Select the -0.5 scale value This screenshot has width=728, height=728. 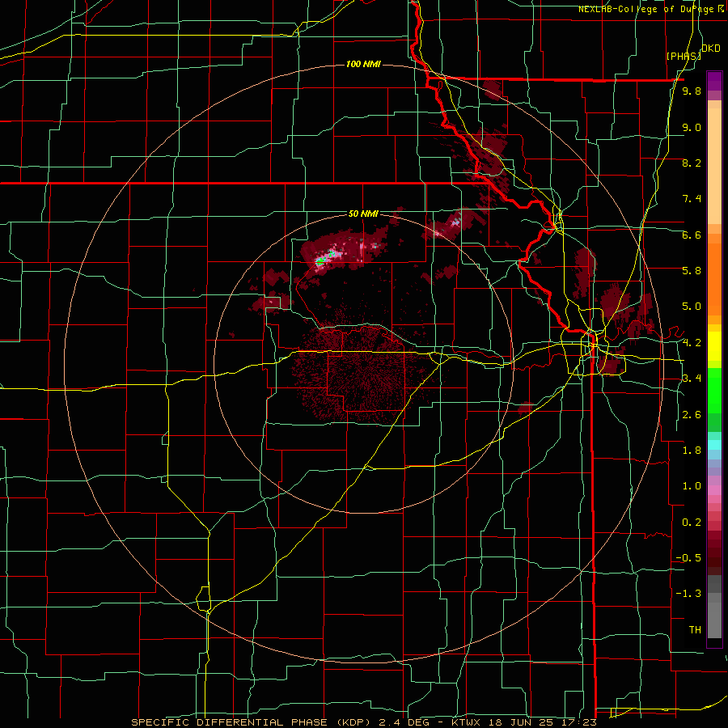tap(688, 557)
